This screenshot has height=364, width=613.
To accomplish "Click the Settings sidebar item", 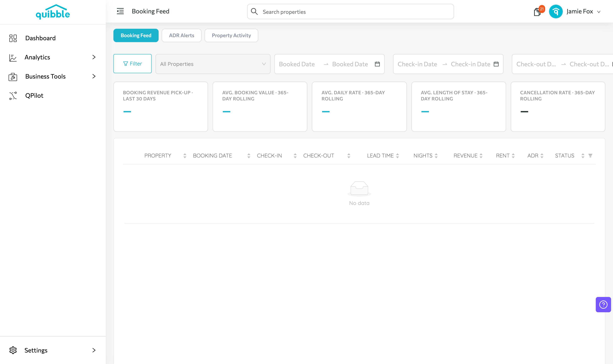I will pos(53,350).
